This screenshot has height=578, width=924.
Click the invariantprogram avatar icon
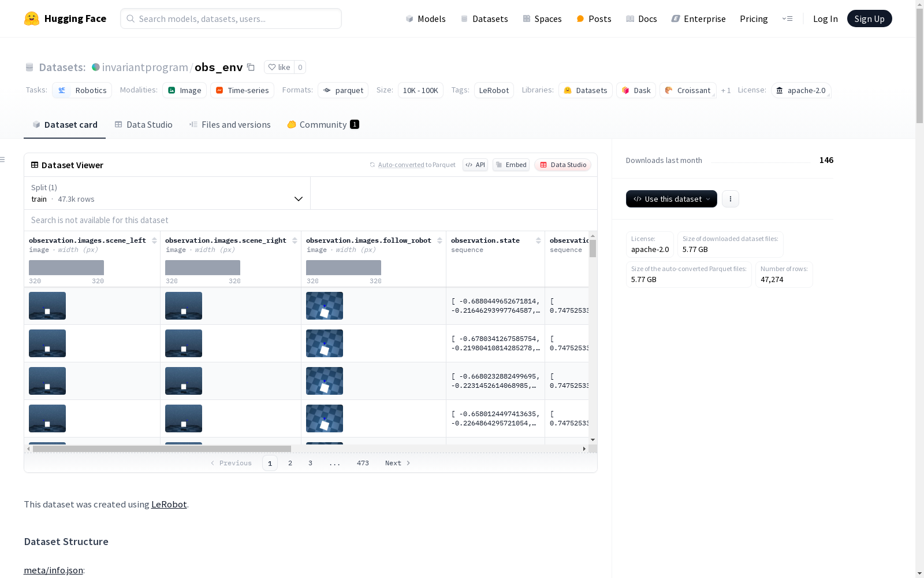click(x=96, y=67)
